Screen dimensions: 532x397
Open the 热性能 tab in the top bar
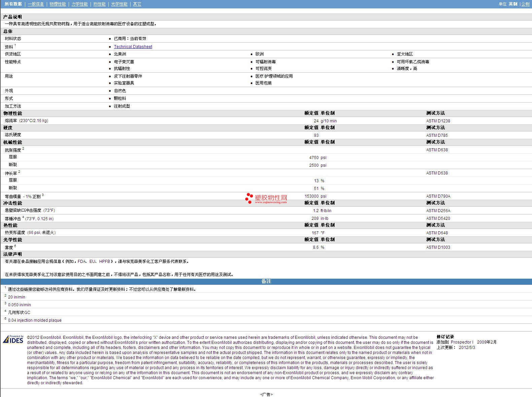tap(99, 4)
